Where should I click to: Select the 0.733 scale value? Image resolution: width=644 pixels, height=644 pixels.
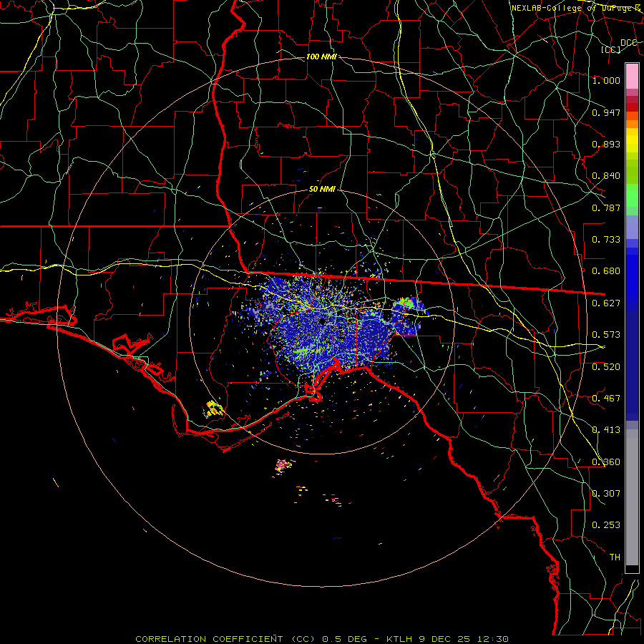point(606,240)
